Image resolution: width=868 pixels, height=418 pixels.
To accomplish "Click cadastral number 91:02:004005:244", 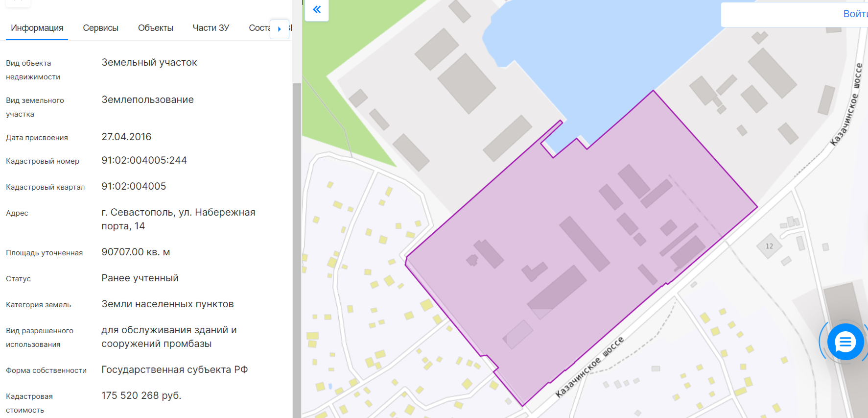I will [144, 160].
